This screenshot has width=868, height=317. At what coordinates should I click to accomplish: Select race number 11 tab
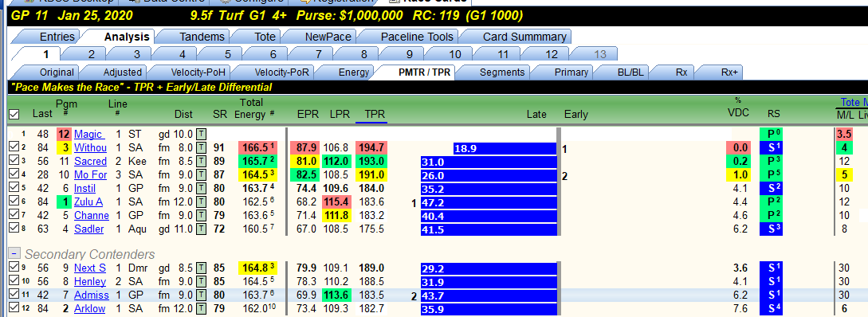click(502, 54)
